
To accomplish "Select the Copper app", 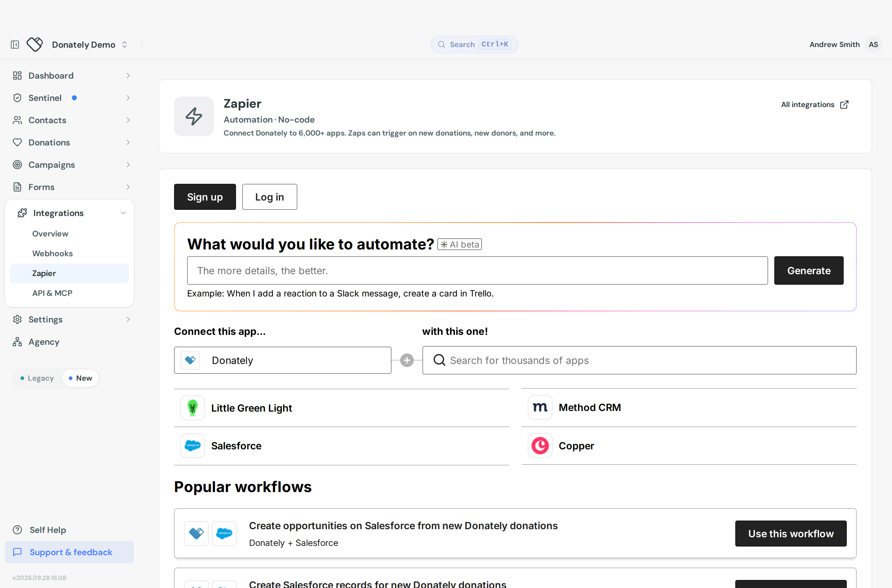I will [689, 446].
